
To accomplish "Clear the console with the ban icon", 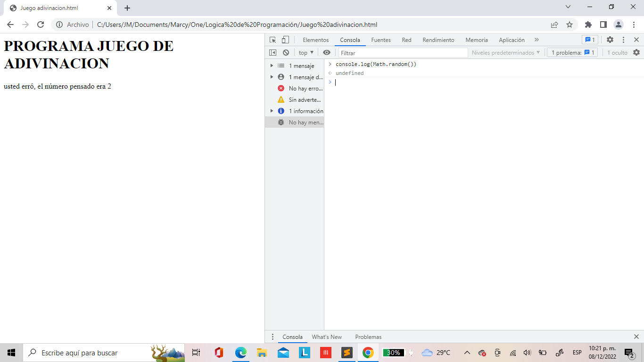I will [x=286, y=53].
